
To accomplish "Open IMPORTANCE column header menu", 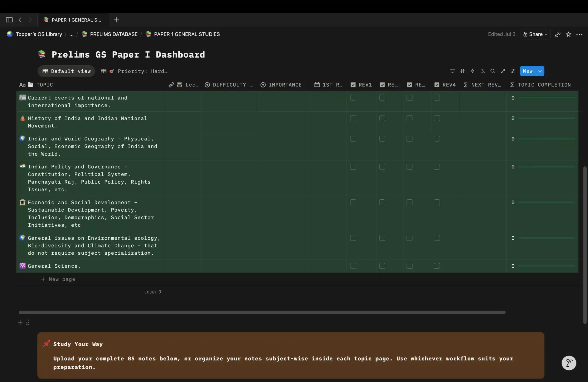I will (x=281, y=85).
